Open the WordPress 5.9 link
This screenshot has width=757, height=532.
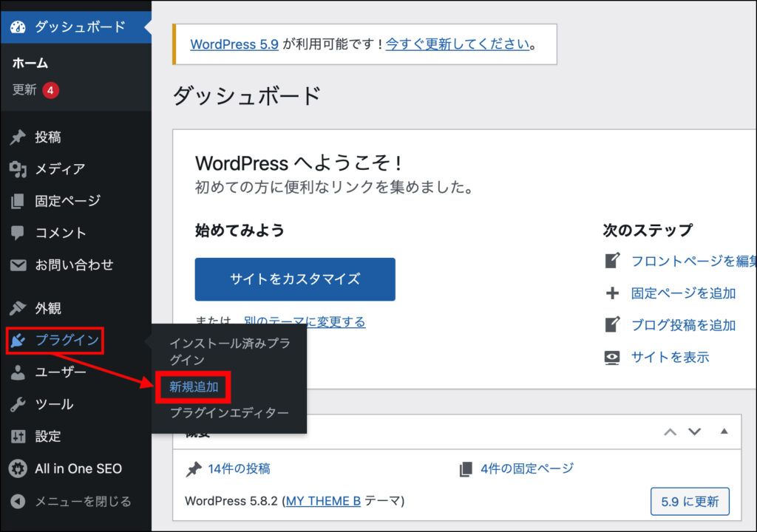234,44
